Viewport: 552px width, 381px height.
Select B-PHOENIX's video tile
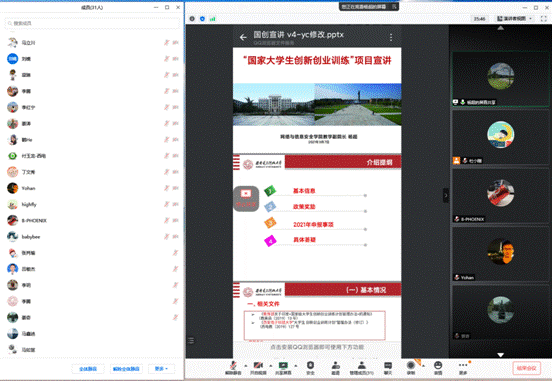[500, 195]
